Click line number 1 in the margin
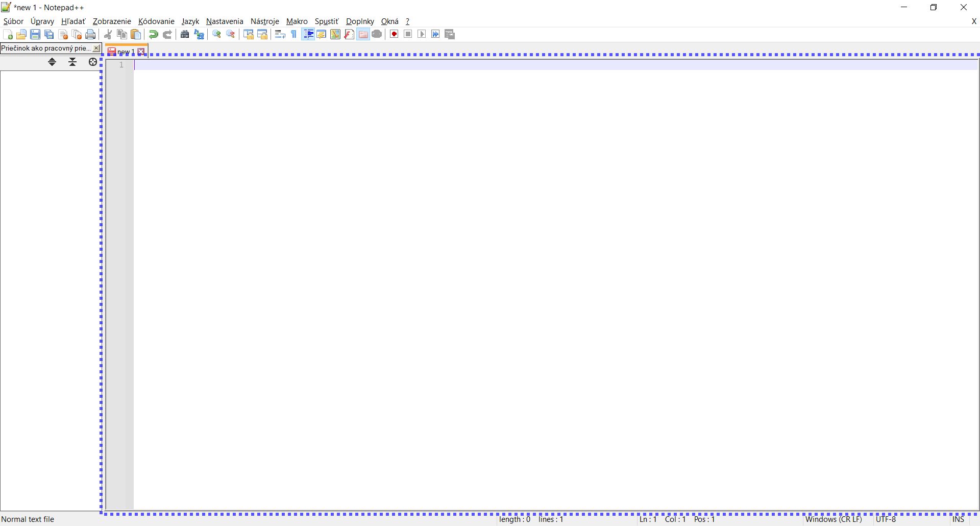The image size is (980, 526). click(x=121, y=65)
